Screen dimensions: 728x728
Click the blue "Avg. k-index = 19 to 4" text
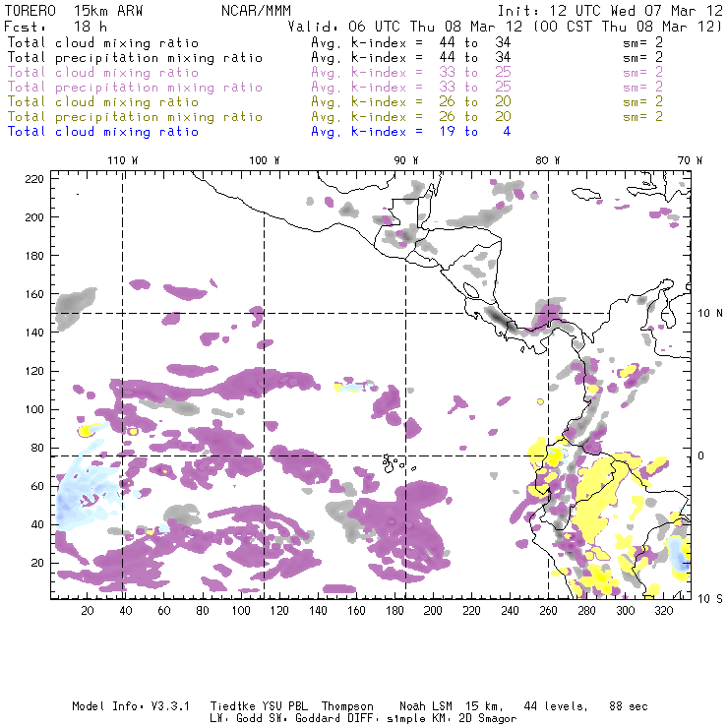[x=411, y=132]
